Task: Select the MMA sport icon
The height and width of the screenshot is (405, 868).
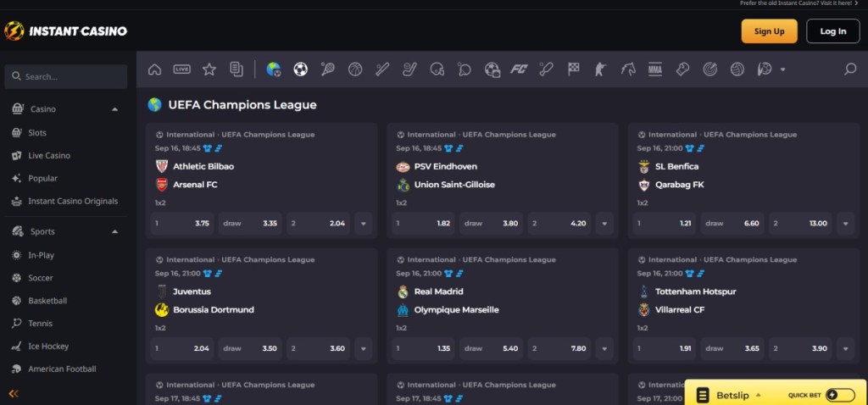Action: (x=654, y=69)
